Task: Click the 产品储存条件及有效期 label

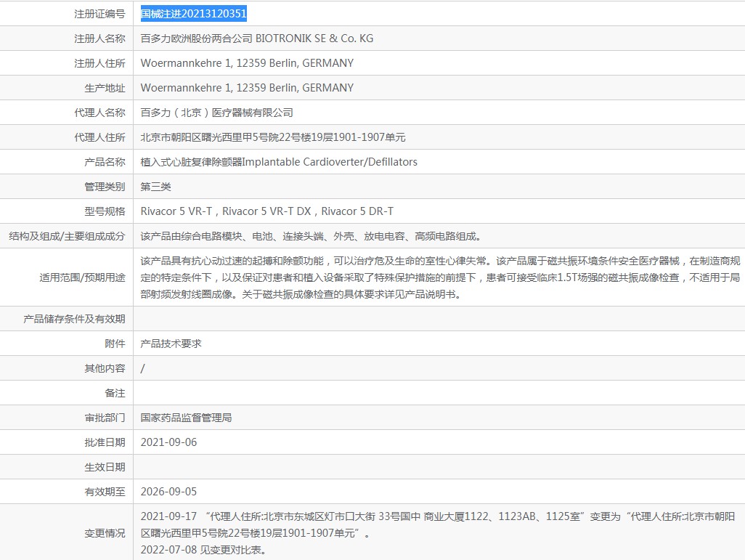Action: (x=74, y=319)
